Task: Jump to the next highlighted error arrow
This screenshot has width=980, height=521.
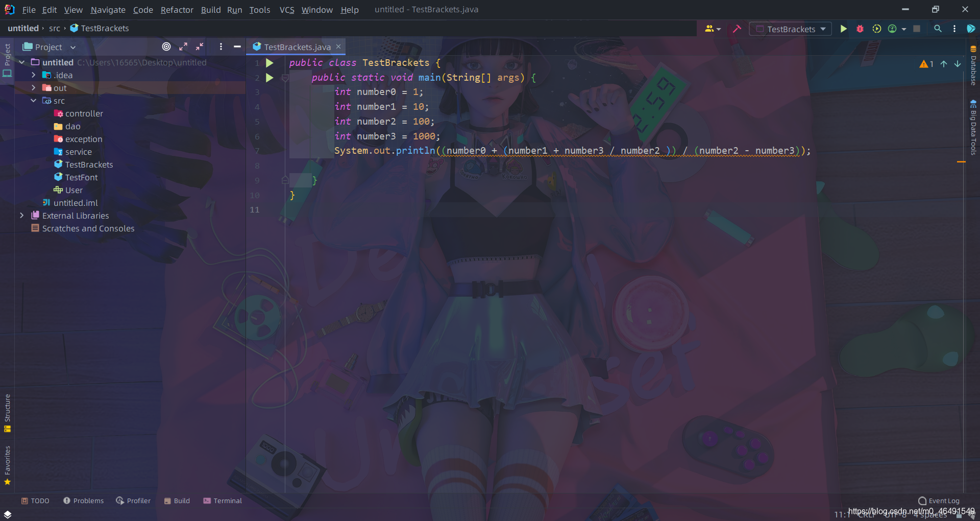Action: point(958,64)
